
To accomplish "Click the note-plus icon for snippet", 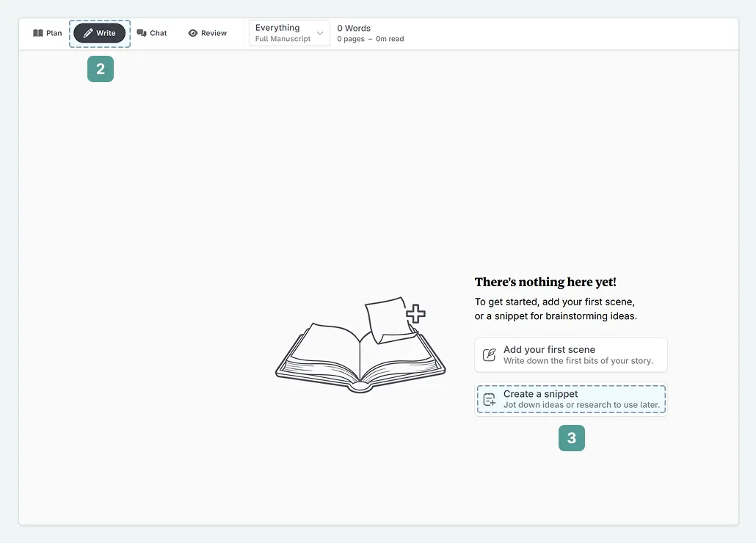I will click(x=490, y=400).
